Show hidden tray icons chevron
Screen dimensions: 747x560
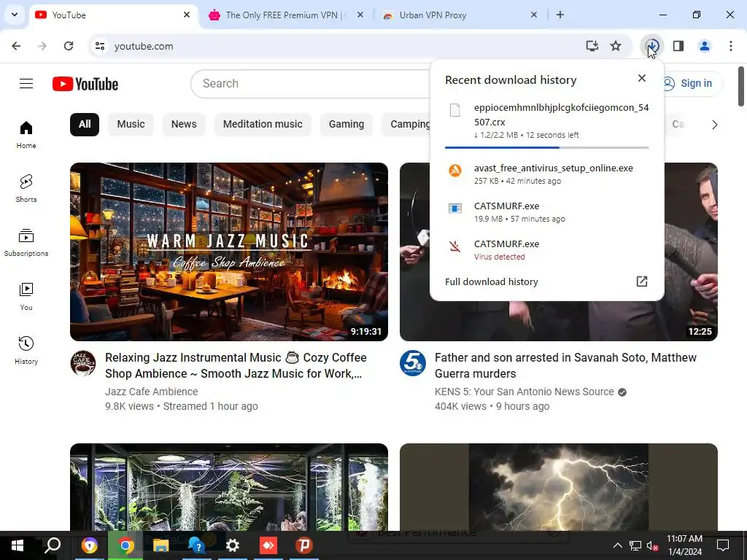(617, 545)
